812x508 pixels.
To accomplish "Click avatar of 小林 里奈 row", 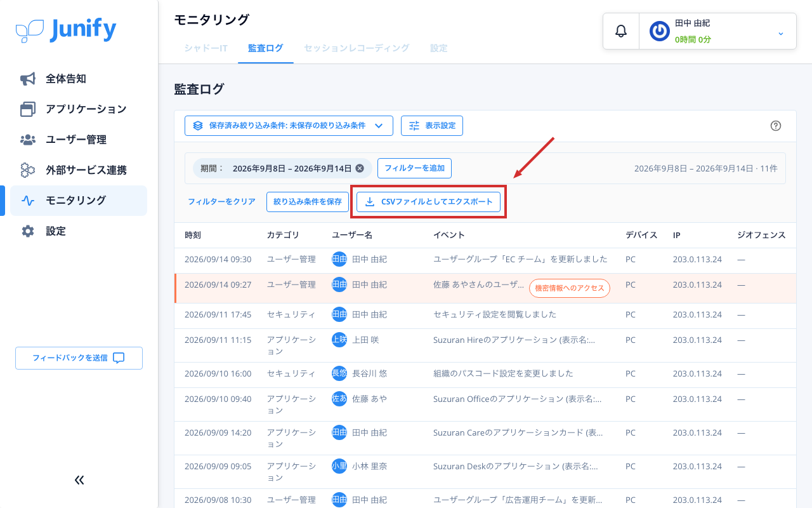I will pos(339,466).
